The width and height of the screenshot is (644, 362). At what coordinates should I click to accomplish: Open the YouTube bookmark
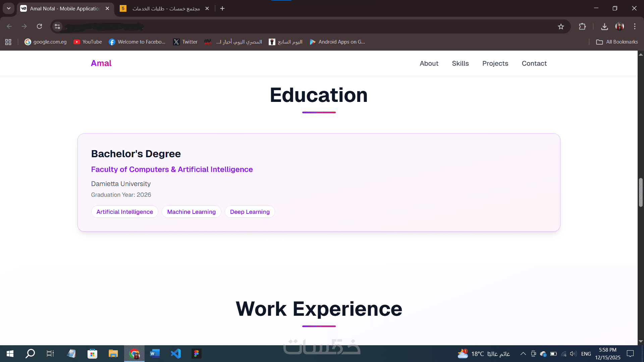(x=88, y=42)
